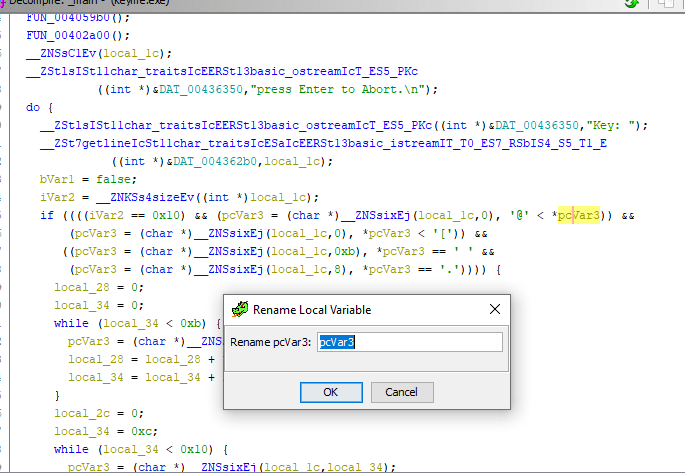685x473 pixels.
Task: Click the do keyword starting the loop
Action: (33, 107)
